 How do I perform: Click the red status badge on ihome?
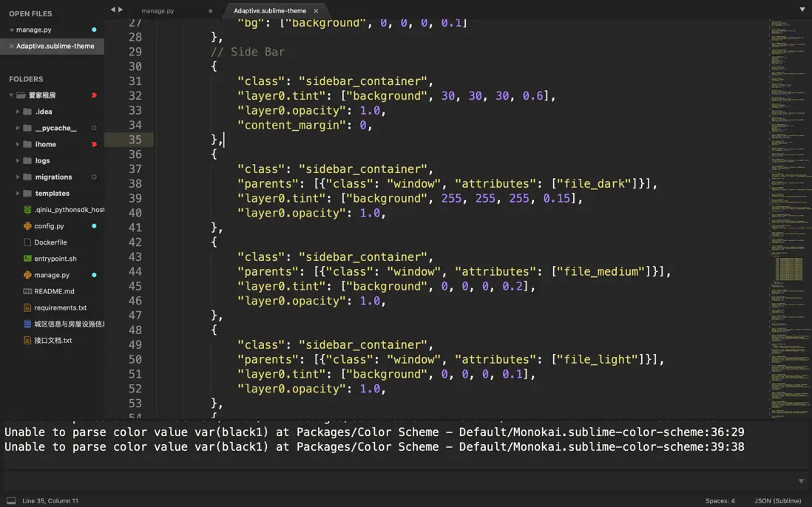[94, 144]
